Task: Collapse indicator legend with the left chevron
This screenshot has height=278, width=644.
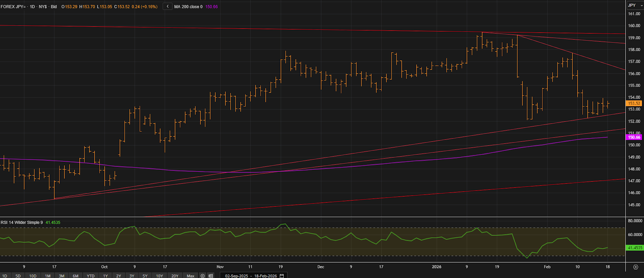Action: [167, 6]
